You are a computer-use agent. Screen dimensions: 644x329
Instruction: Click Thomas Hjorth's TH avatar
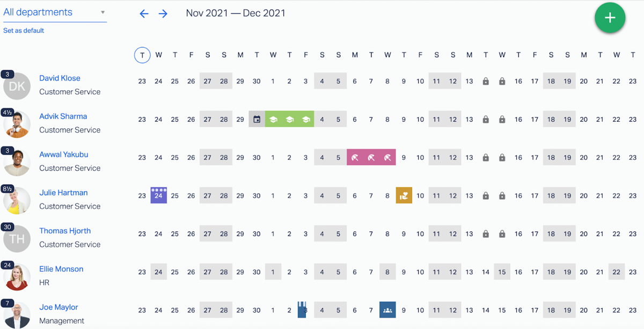click(17, 239)
